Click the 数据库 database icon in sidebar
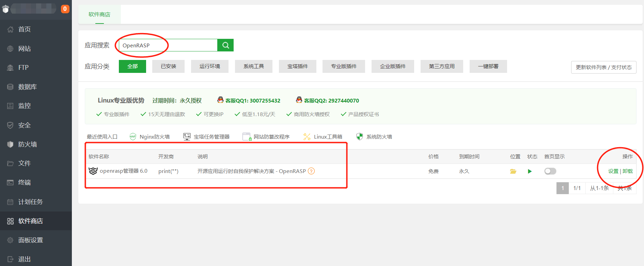Screen dimensions: 644x266 pos(10,87)
